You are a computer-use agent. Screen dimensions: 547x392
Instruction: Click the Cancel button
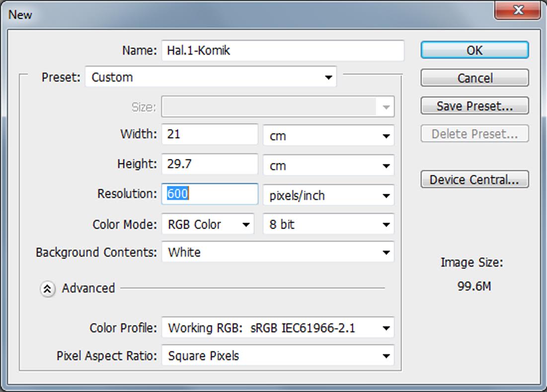coord(474,78)
